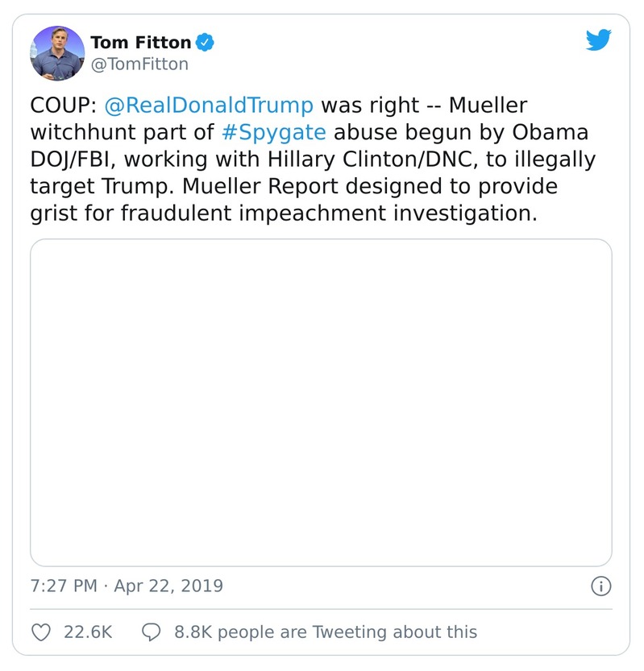Screen dimensions: 644x671
Task: Follow the @RealDonaldTrump mention link
Action: point(209,106)
